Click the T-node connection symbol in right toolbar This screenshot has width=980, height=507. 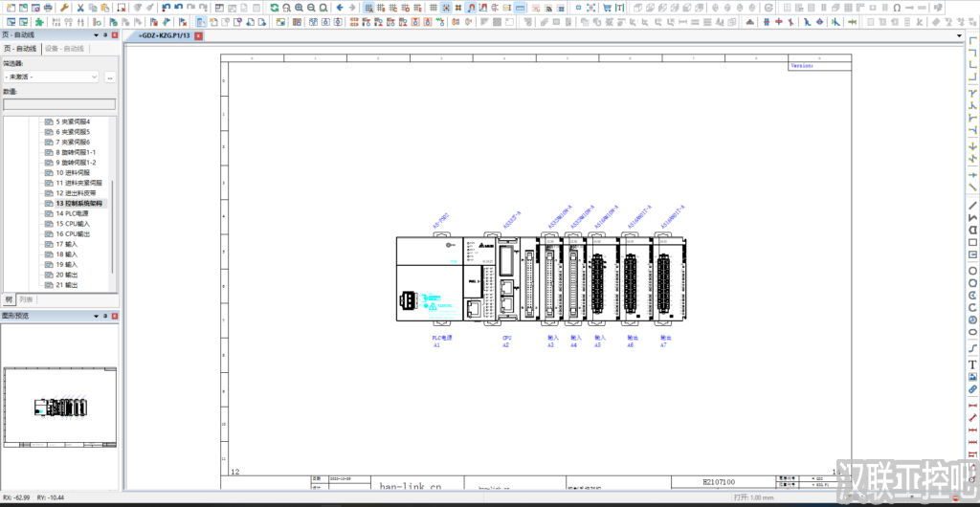[972, 94]
